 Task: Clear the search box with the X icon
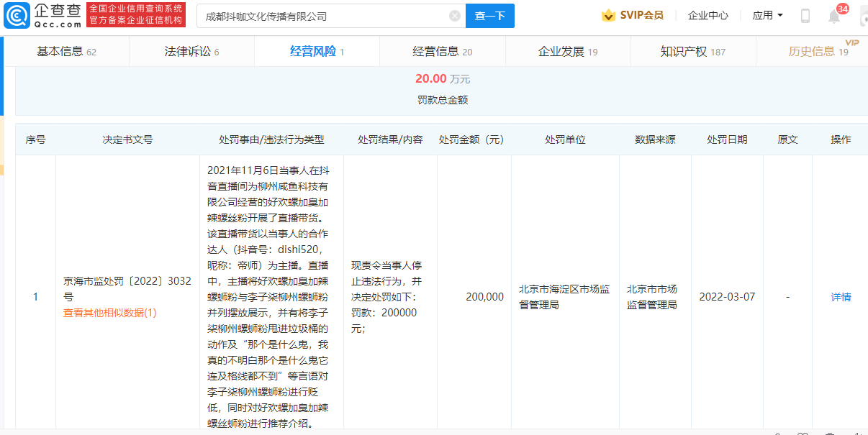pos(455,16)
